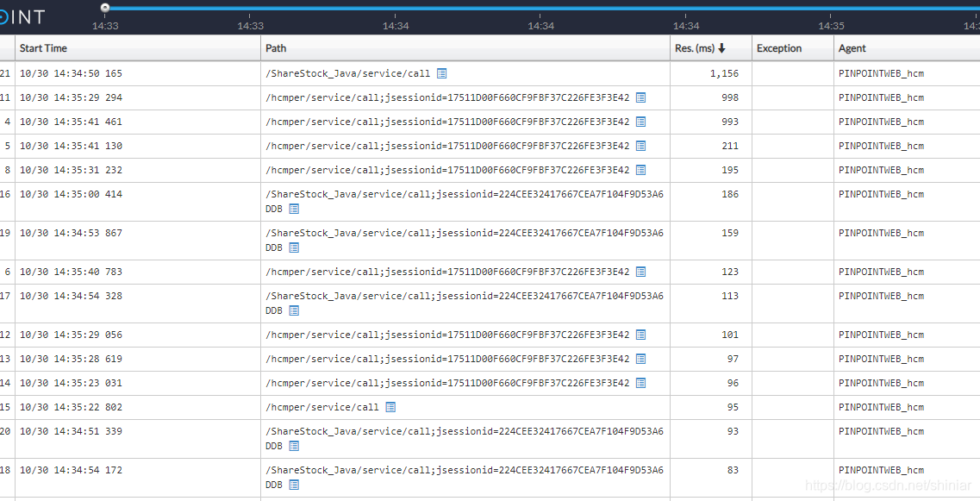Click transaction detail icon on the 211 ms row
The width and height of the screenshot is (980, 501).
(x=640, y=146)
